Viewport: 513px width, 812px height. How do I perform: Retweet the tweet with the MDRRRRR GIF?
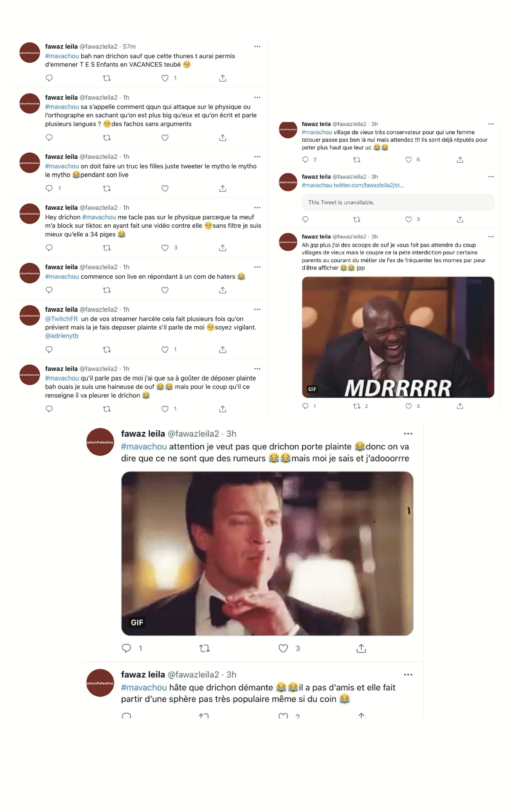tap(357, 406)
